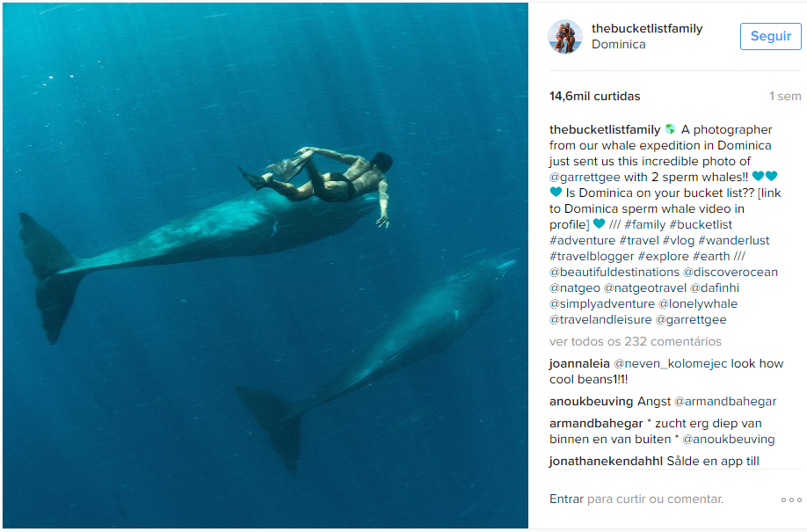Click the sperm whale photo
This screenshot has width=807, height=532.
click(x=265, y=266)
